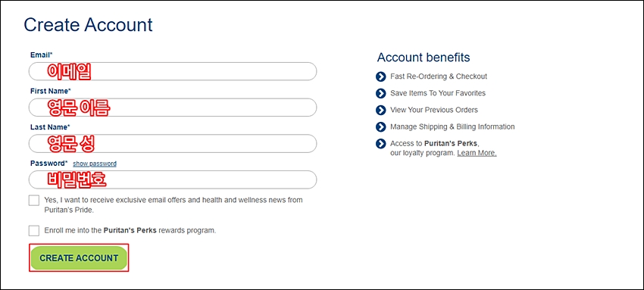Click the Account benefits heading
The image size is (644, 290).
(424, 58)
